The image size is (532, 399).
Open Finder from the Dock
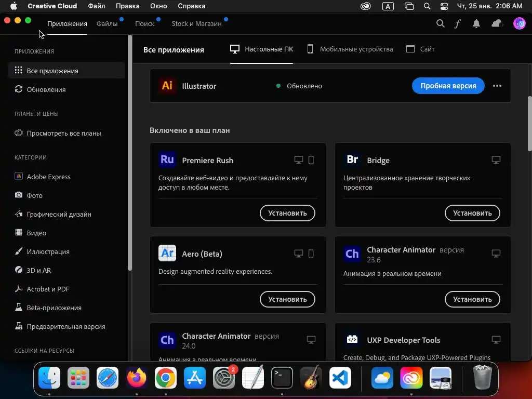coord(49,377)
